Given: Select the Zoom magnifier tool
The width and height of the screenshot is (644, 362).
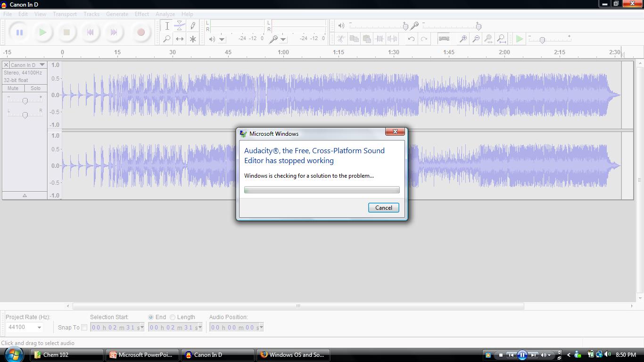Looking at the screenshot, I should pyautogui.click(x=167, y=39).
